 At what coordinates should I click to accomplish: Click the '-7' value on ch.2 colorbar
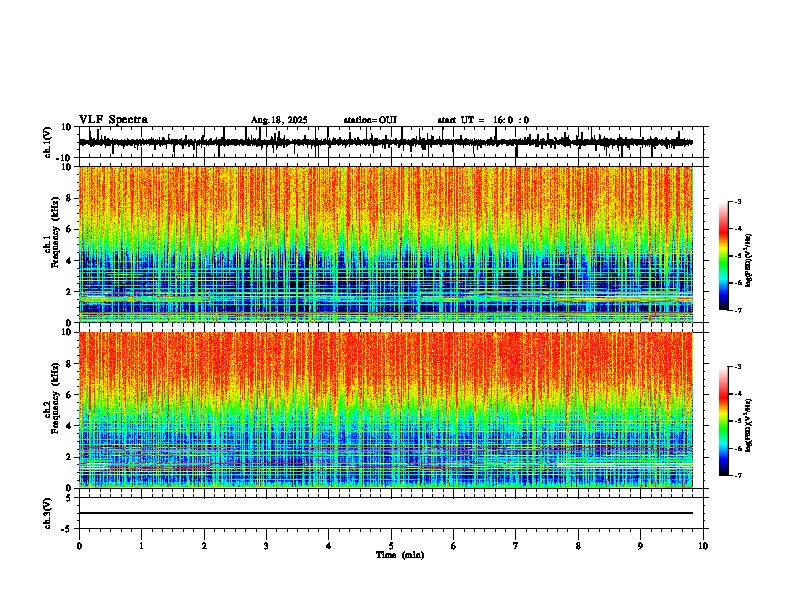tap(737, 475)
